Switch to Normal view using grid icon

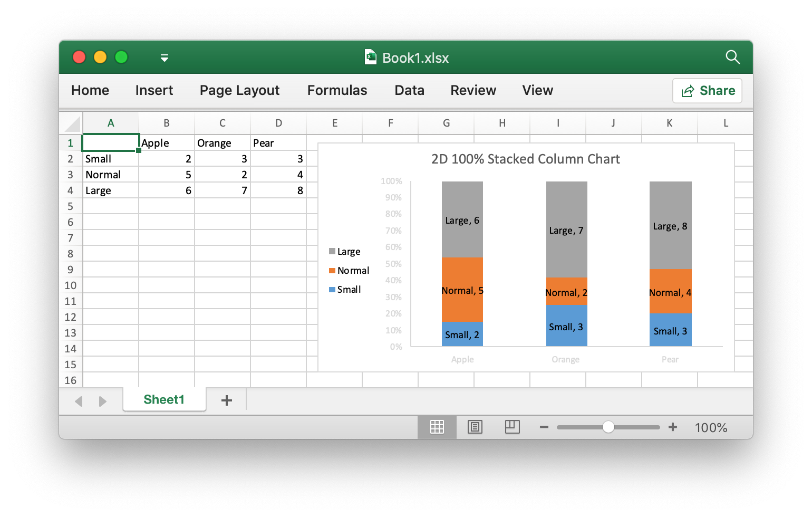pyautogui.click(x=437, y=427)
